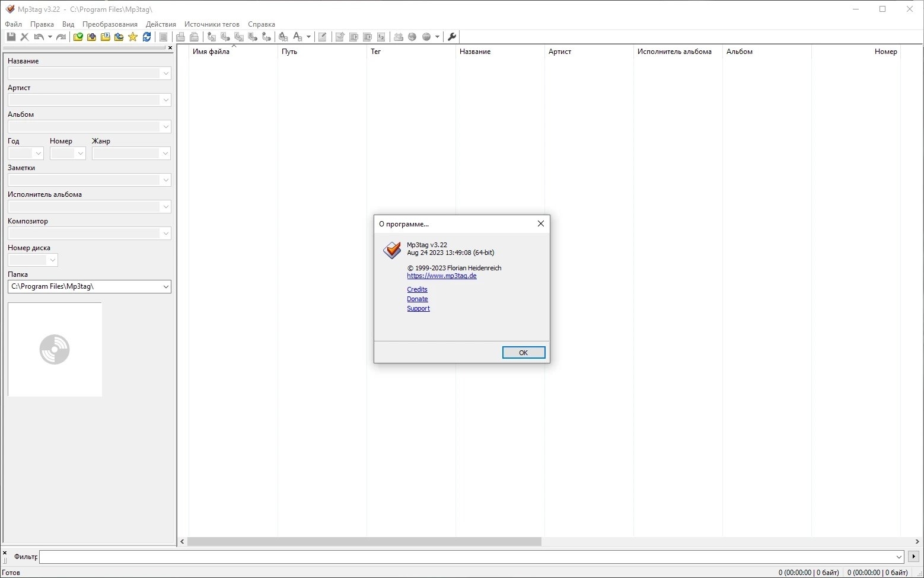Close the tag panel with small x
Viewport: 924px width, 578px height.
coord(170,47)
